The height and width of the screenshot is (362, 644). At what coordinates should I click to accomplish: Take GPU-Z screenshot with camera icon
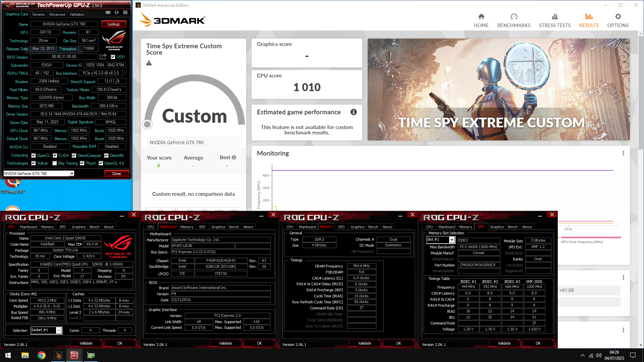(x=108, y=13)
